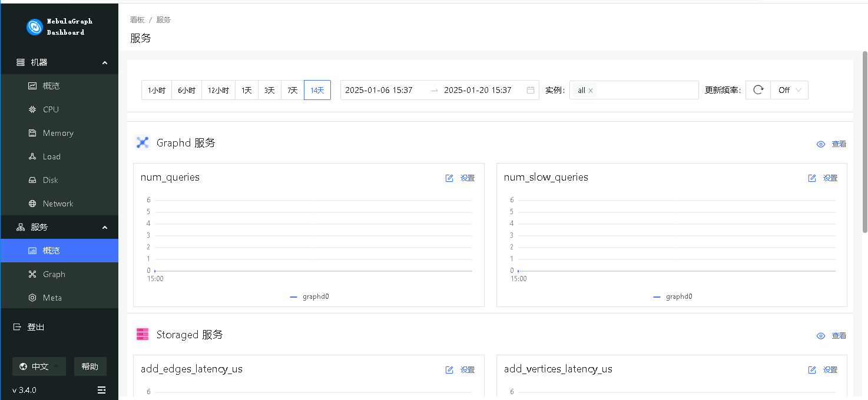The image size is (868, 400).
Task: Open 设置 for num_slow_queries chart
Action: (x=830, y=178)
